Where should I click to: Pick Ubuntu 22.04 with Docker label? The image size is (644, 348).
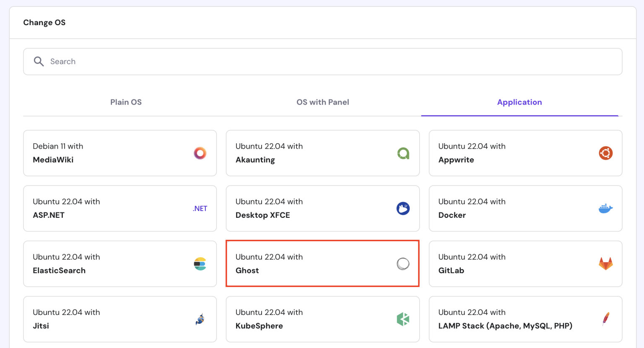pos(472,208)
